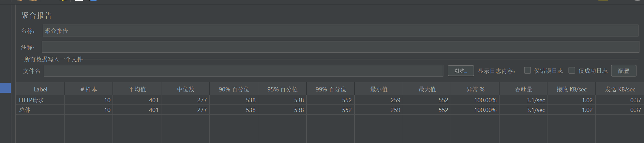Sort table by 平均值 column
Image resolution: width=644 pixels, height=143 pixels.
[137, 89]
